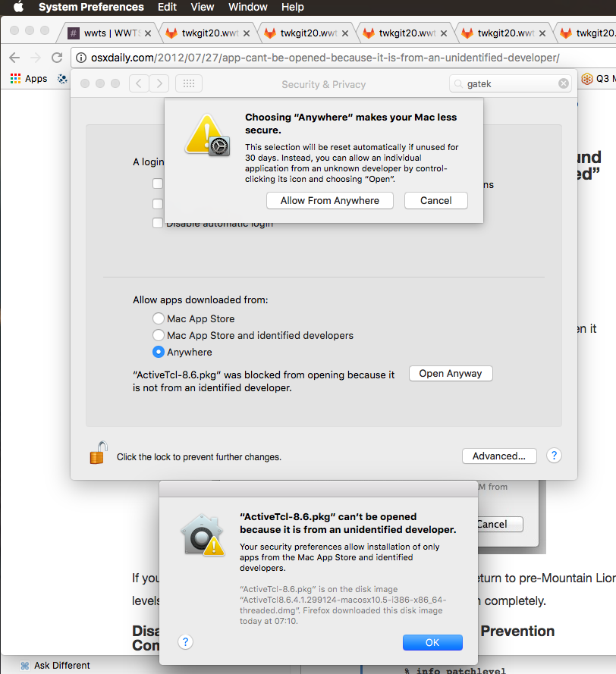
Task: Open the Edit menu
Action: click(167, 7)
